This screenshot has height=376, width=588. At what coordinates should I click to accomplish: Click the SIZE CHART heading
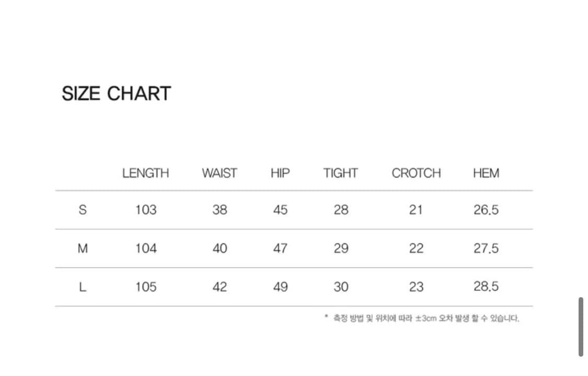(116, 94)
